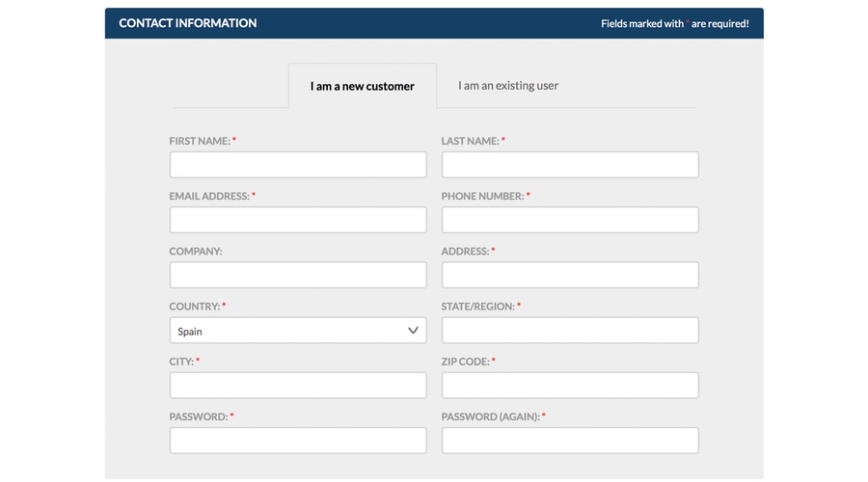Open the Country dropdown showing Spain
The width and height of the screenshot is (868, 482).
pos(298,330)
